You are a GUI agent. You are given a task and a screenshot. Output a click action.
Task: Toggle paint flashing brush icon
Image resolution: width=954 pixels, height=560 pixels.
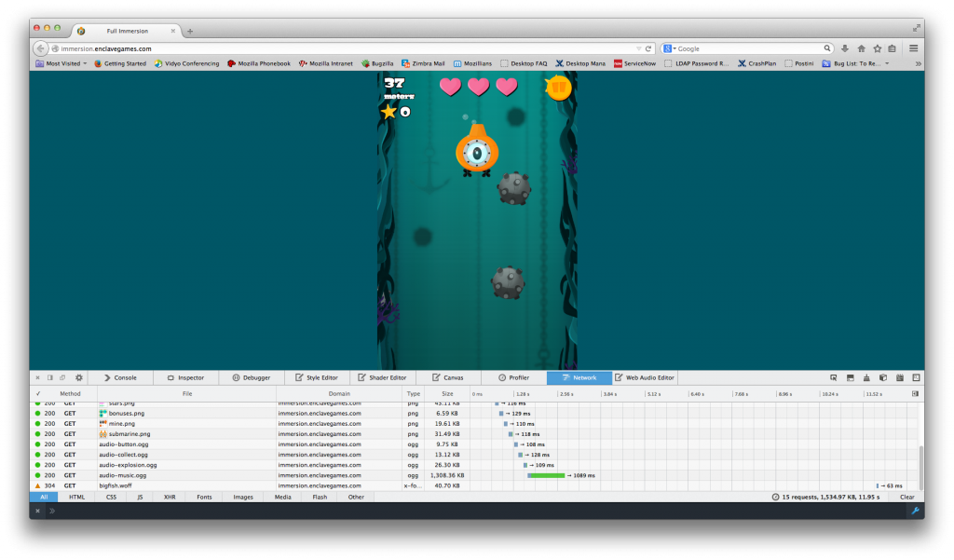866,377
